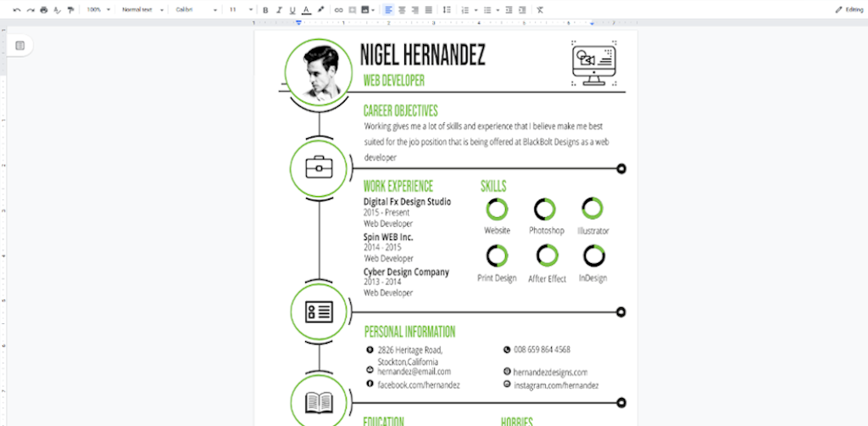This screenshot has width=868, height=426.
Task: Decrease the paragraph indent
Action: (x=509, y=10)
